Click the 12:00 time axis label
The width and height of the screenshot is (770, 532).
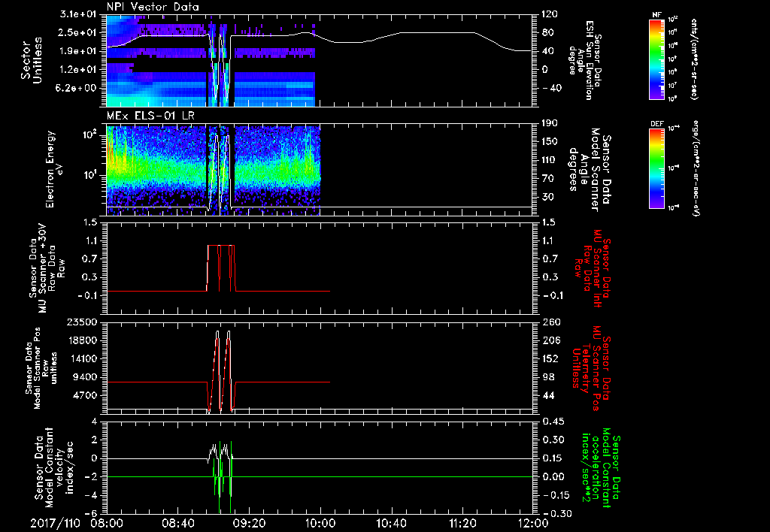tap(533, 523)
